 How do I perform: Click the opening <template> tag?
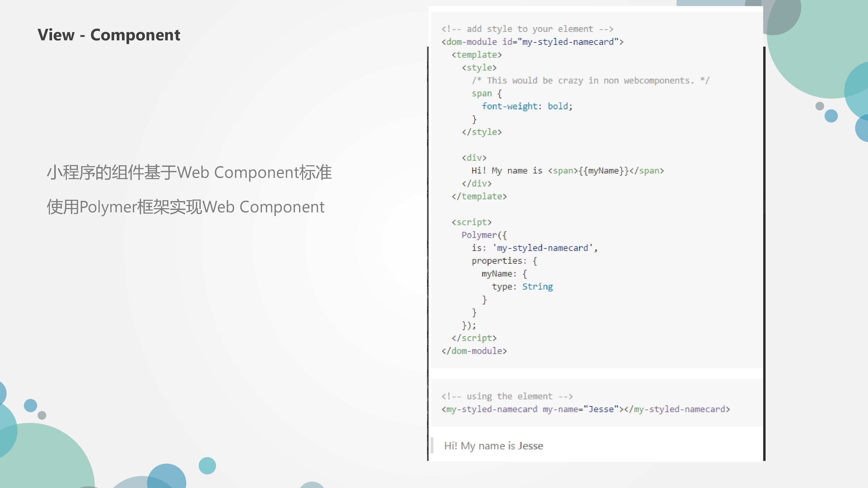click(477, 55)
